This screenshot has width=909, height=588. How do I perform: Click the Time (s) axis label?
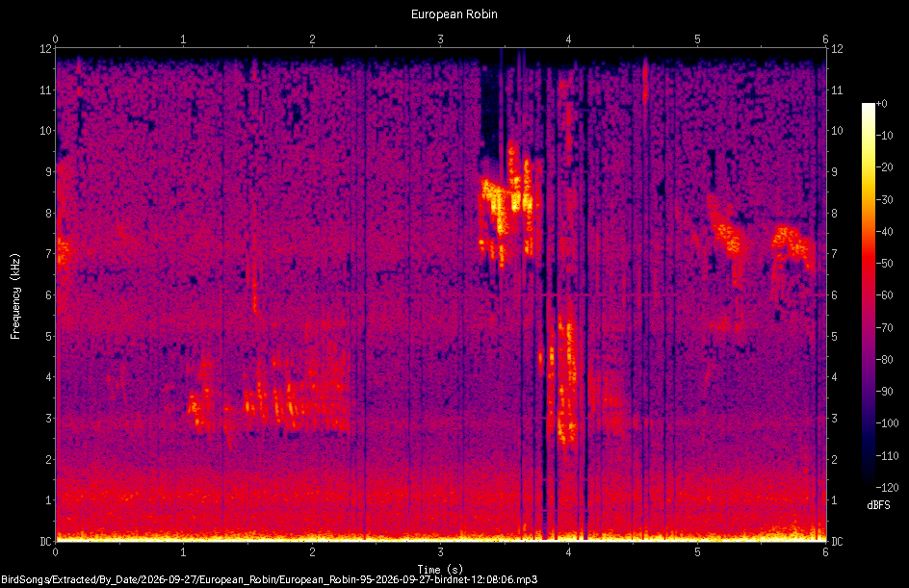point(441,570)
